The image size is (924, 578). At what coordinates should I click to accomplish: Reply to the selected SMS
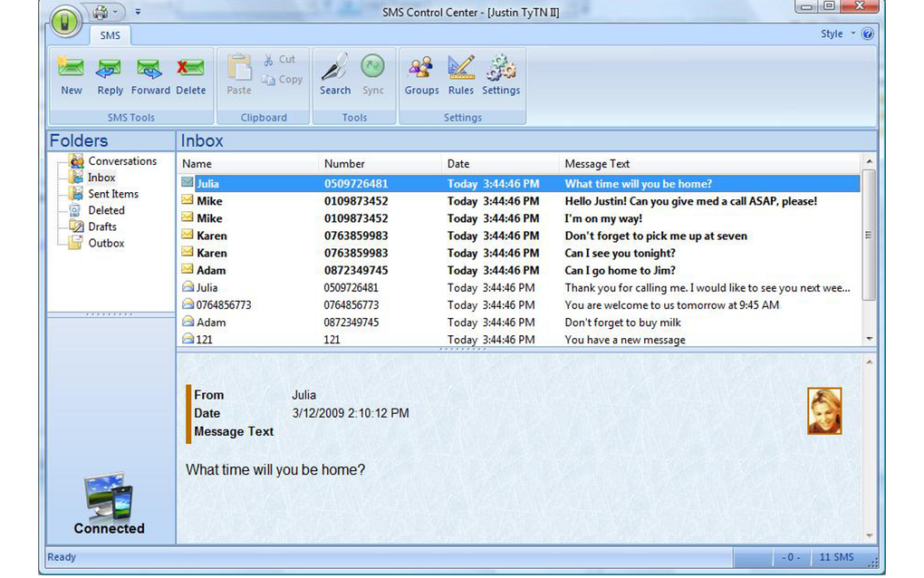110,76
